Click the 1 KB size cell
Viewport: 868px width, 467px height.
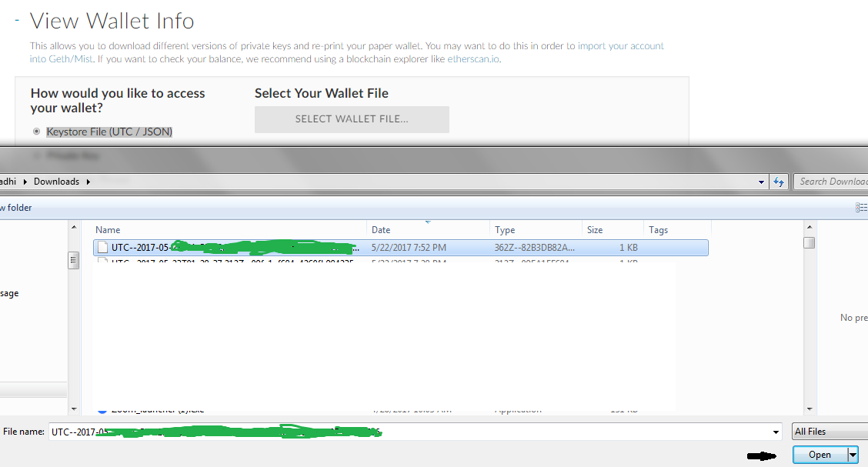[629, 247]
